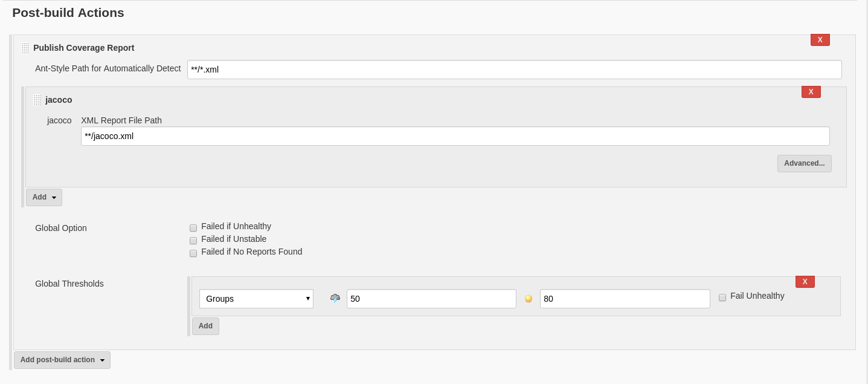This screenshot has height=384, width=868.
Task: Click the drag handle beside Publish Coverage Report
Action: click(24, 48)
